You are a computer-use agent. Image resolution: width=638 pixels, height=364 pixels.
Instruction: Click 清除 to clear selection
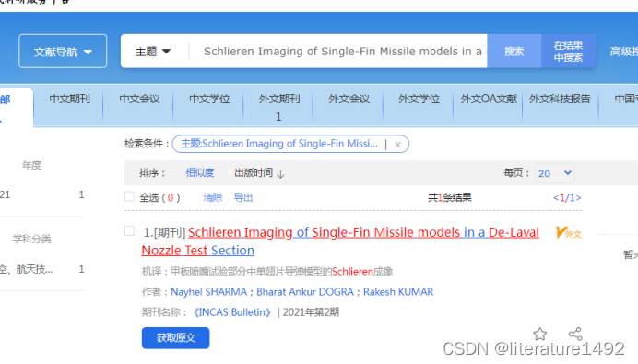click(213, 197)
